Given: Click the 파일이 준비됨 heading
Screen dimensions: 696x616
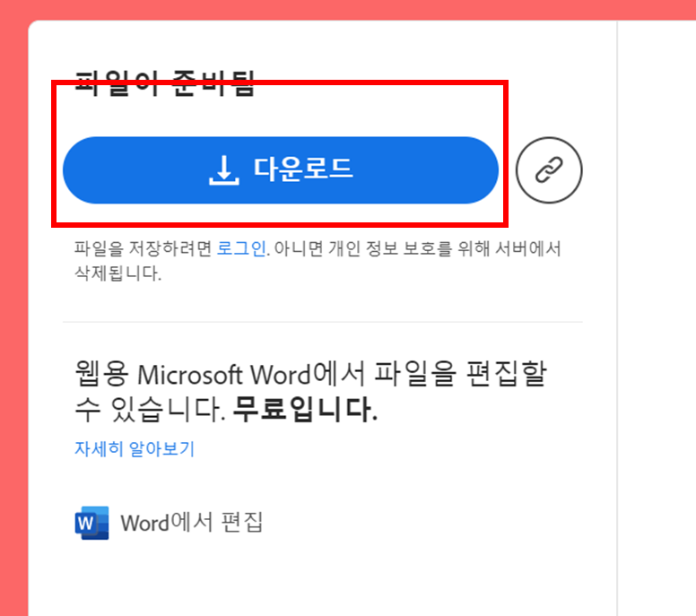Looking at the screenshot, I should click(x=164, y=83).
